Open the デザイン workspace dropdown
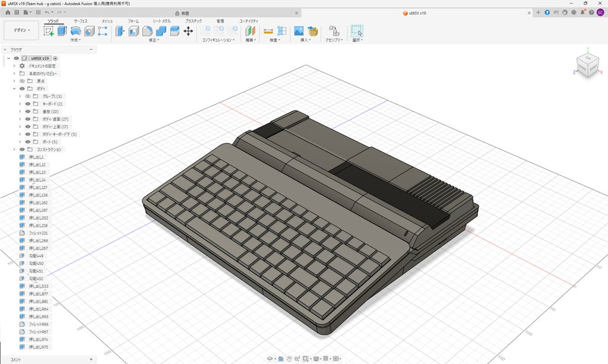The height and width of the screenshot is (364, 608). (21, 30)
